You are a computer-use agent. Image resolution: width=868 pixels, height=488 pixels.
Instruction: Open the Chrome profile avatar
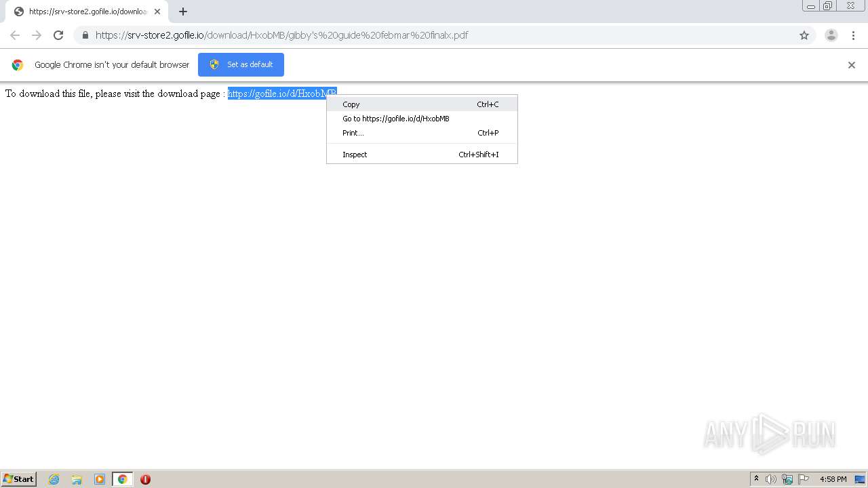[x=831, y=35]
